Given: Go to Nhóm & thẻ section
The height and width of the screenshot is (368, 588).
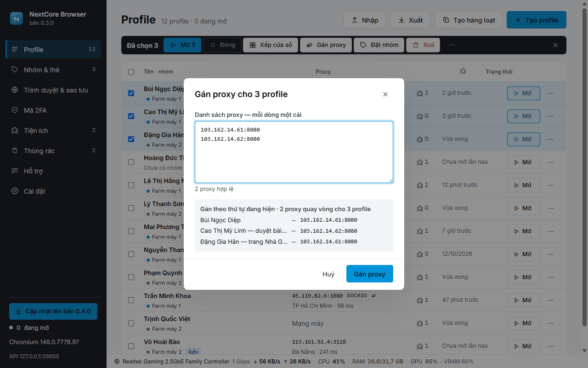Looking at the screenshot, I should (53, 69).
